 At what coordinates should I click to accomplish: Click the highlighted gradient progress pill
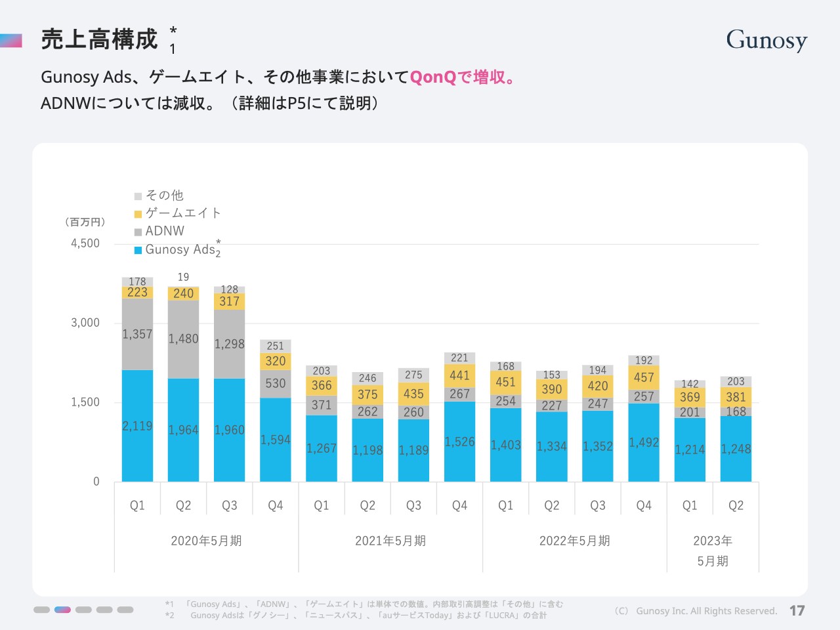click(x=62, y=610)
